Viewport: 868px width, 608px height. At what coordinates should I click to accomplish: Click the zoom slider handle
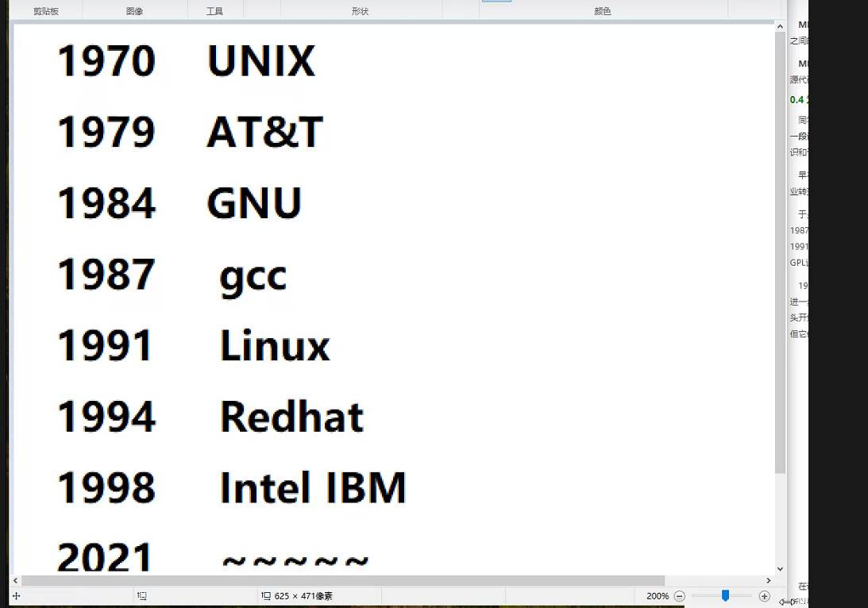click(x=725, y=595)
